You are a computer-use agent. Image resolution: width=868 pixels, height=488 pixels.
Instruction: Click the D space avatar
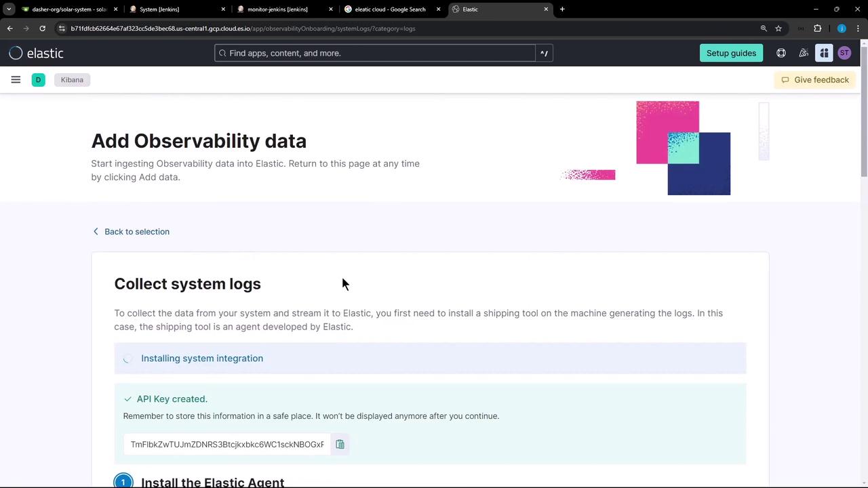pos(38,80)
